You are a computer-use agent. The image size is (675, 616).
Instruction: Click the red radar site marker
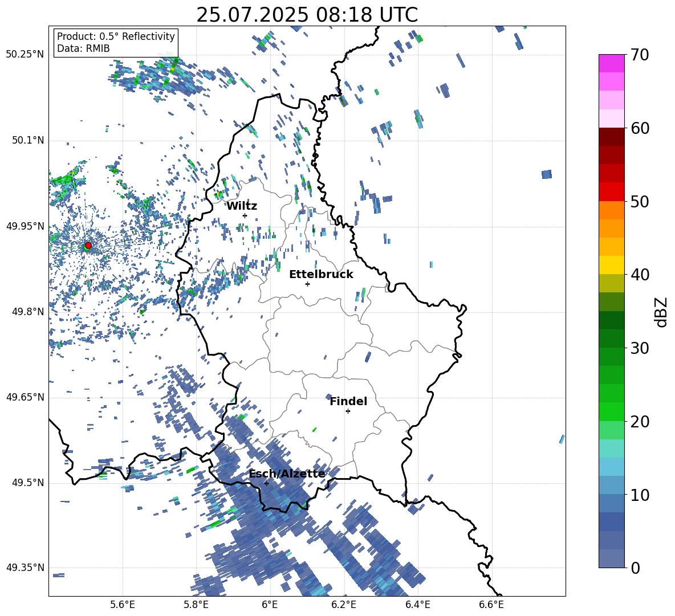pos(88,245)
